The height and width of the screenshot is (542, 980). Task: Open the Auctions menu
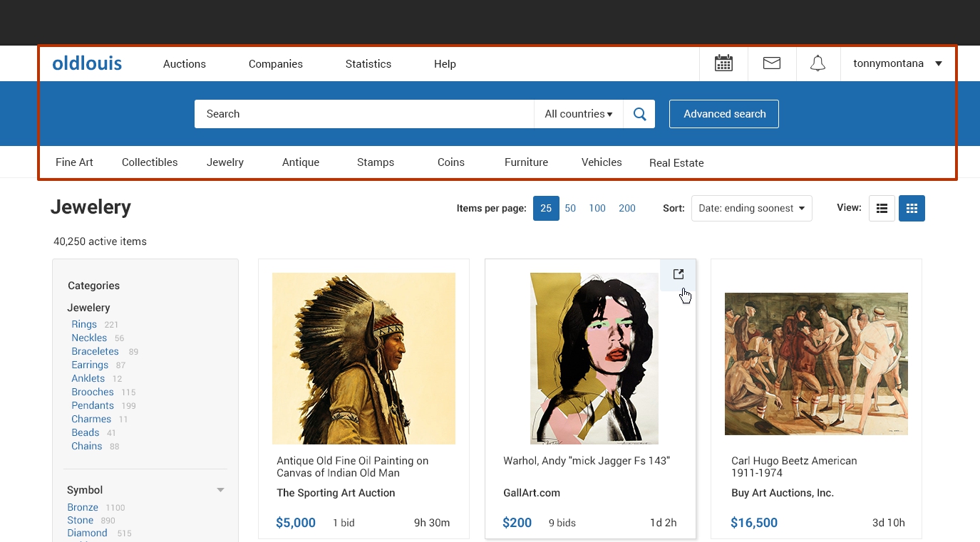[x=184, y=63]
